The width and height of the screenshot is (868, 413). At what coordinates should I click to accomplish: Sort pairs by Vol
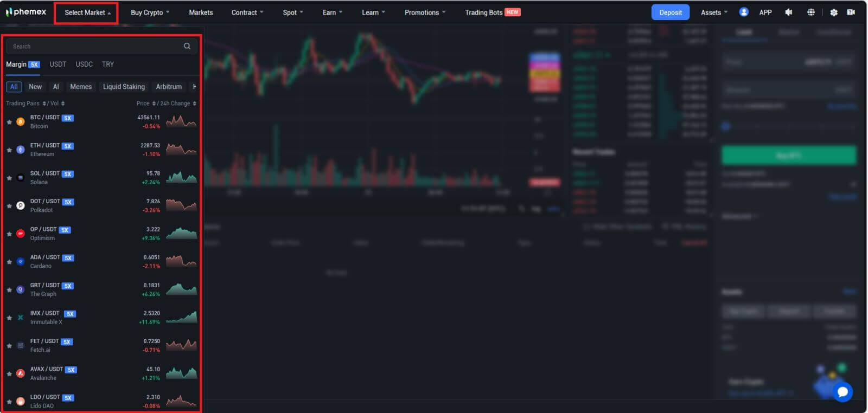tap(58, 103)
